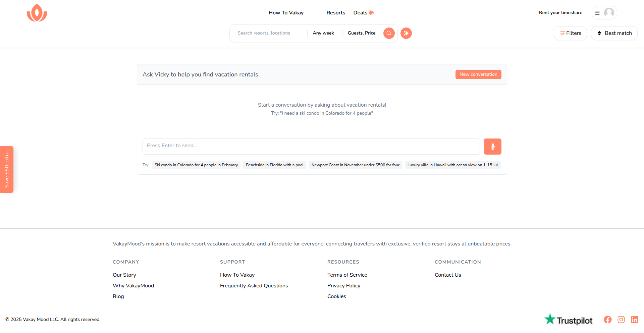Open the Why VakayMood footer link
The width and height of the screenshot is (644, 333).
133,286
